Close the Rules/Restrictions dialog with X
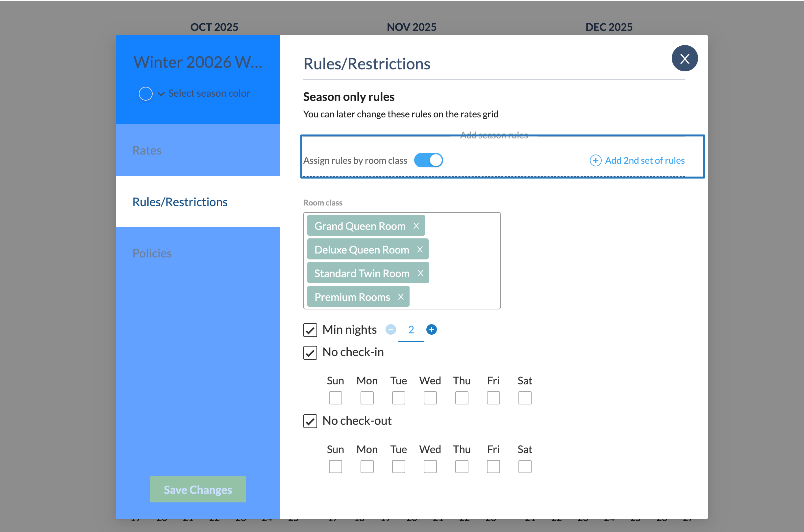 tap(684, 59)
